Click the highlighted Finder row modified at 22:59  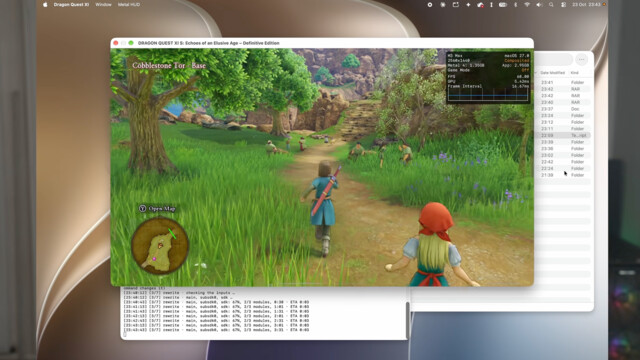tap(563, 135)
